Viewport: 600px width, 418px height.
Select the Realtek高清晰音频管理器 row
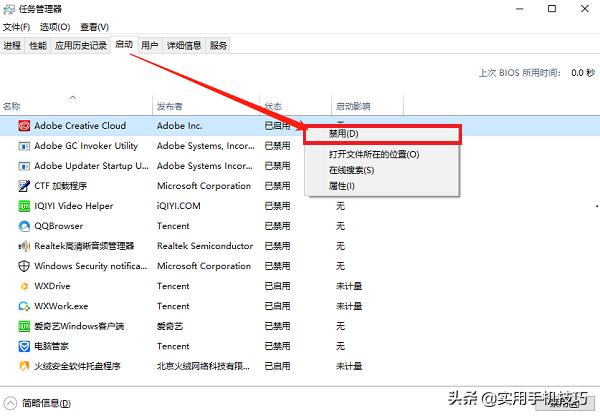[x=300, y=246]
